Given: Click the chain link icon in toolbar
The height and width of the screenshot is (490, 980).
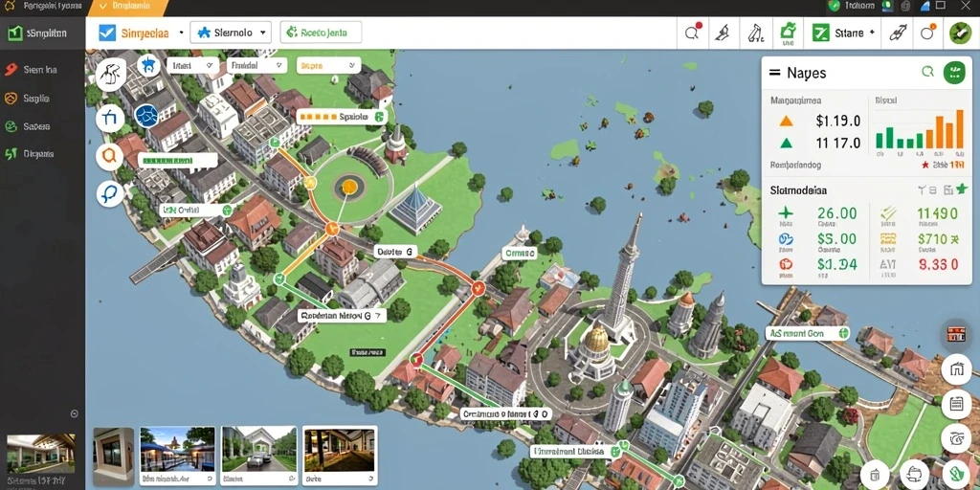Looking at the screenshot, I should pos(898,33).
